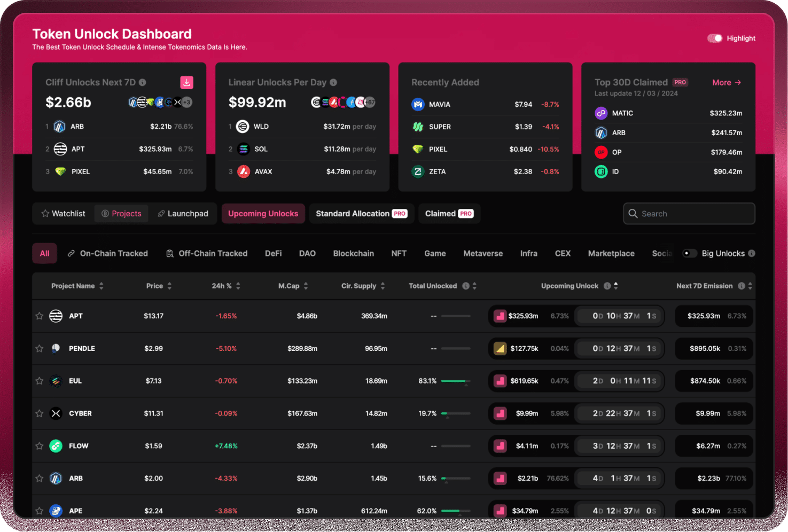The image size is (788, 532).
Task: Star ARB to add to watchlist
Action: 39,479
